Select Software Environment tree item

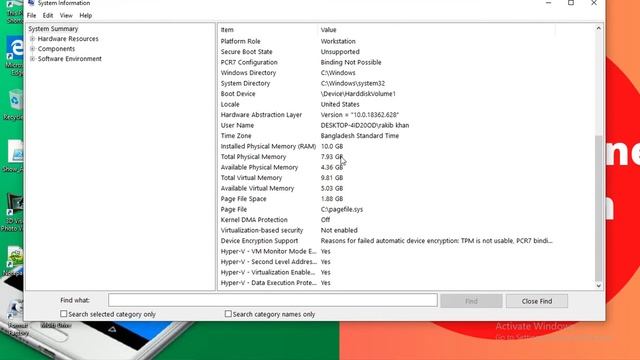coord(69,59)
